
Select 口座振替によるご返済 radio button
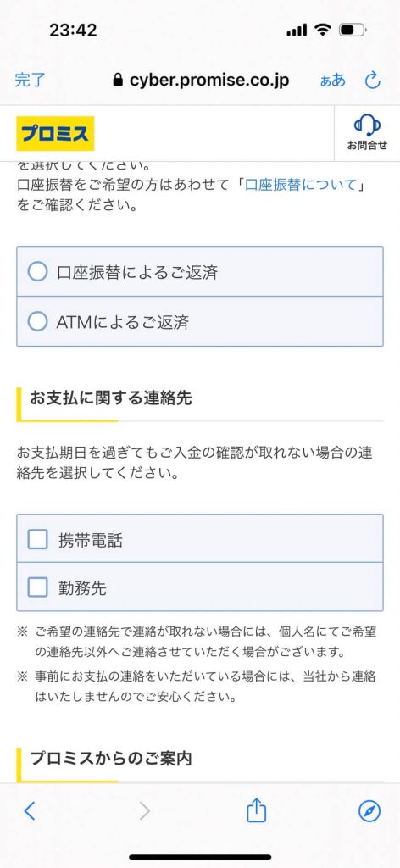tap(37, 272)
